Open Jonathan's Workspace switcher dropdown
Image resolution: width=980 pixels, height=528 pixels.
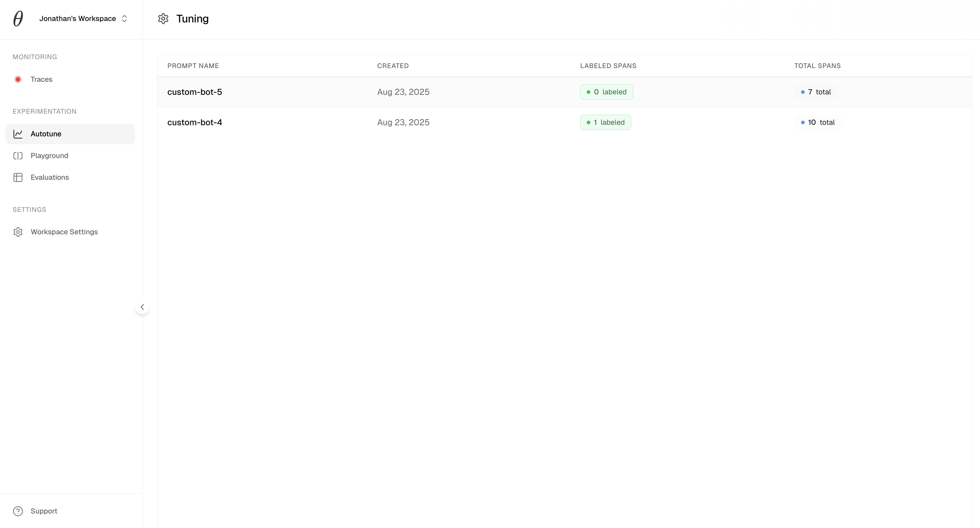coord(78,19)
